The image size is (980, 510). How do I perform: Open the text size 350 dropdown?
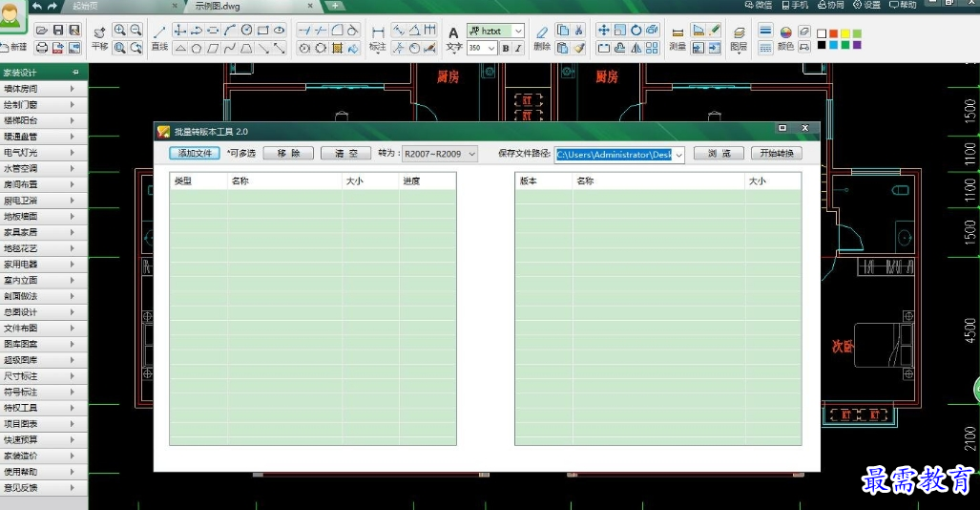[491, 48]
